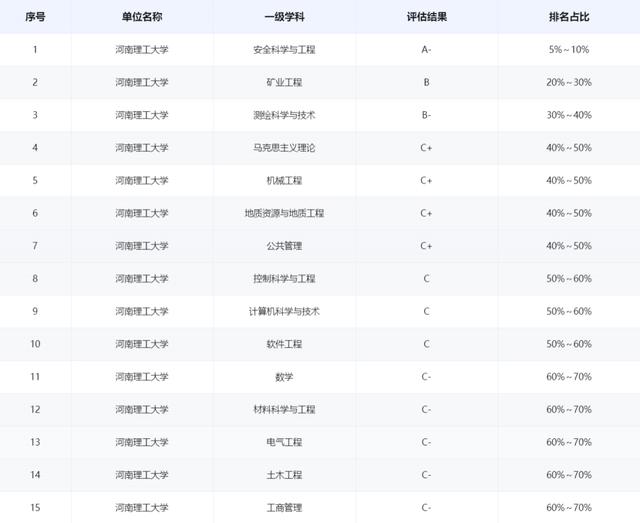This screenshot has height=523, width=640.
Task: Select the 公共管理 discipline cell
Action: pyautogui.click(x=284, y=246)
